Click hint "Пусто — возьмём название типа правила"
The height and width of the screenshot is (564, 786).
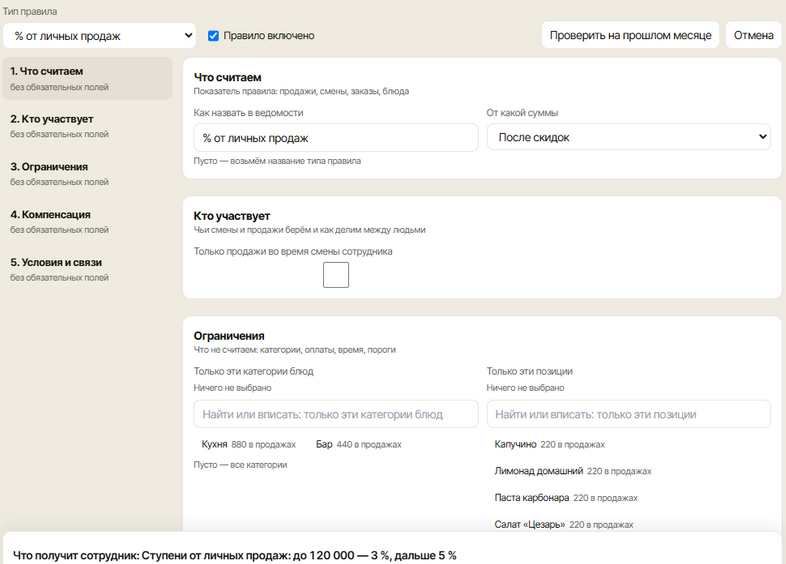point(277,161)
